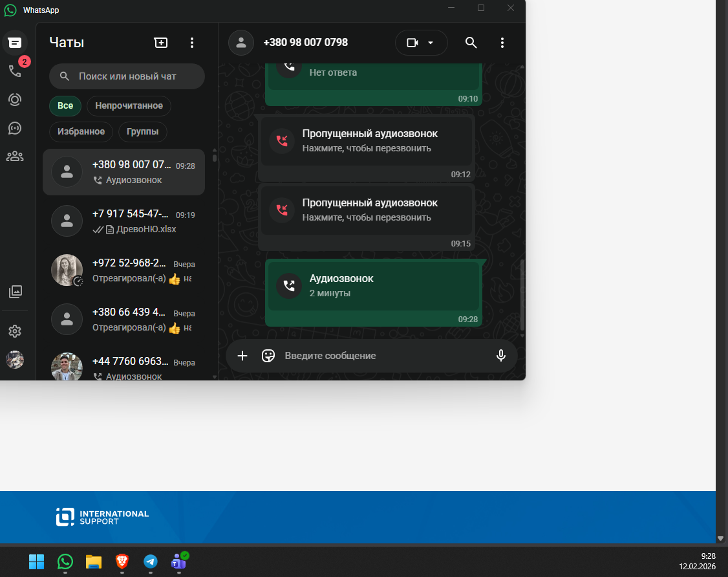Open File Explorer from the taskbar
Image resolution: width=728 pixels, height=577 pixels.
(94, 561)
